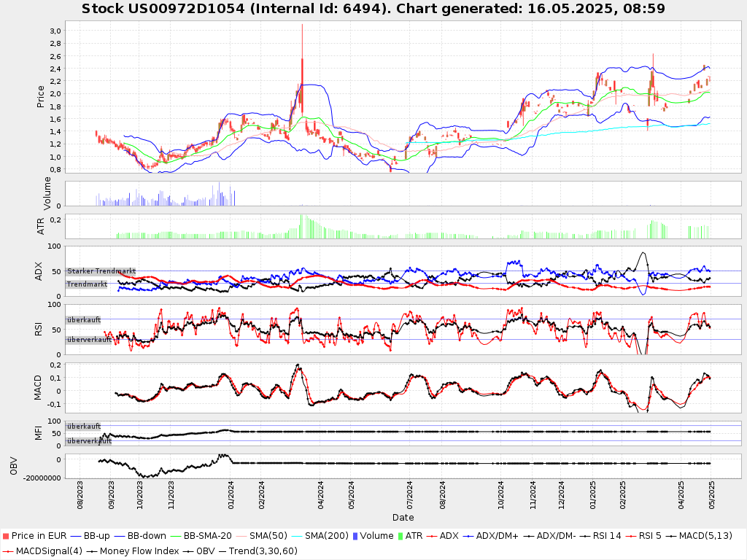
Task: Click the green ATR legend swatch
Action: pos(400,536)
